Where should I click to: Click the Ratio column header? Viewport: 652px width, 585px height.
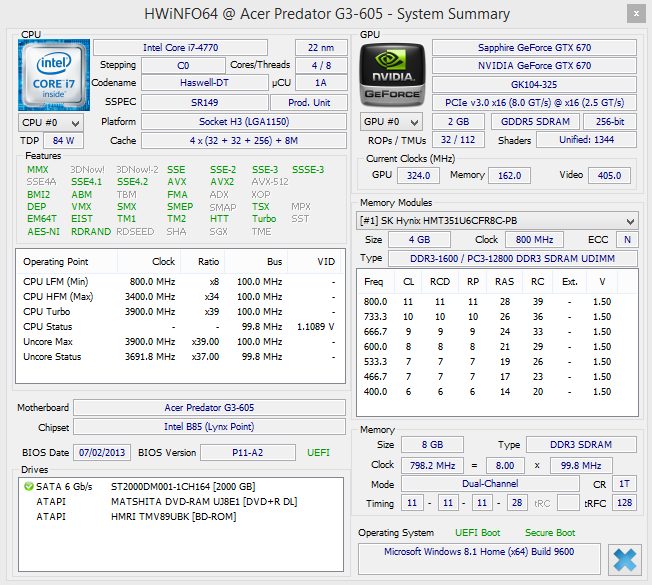203,262
